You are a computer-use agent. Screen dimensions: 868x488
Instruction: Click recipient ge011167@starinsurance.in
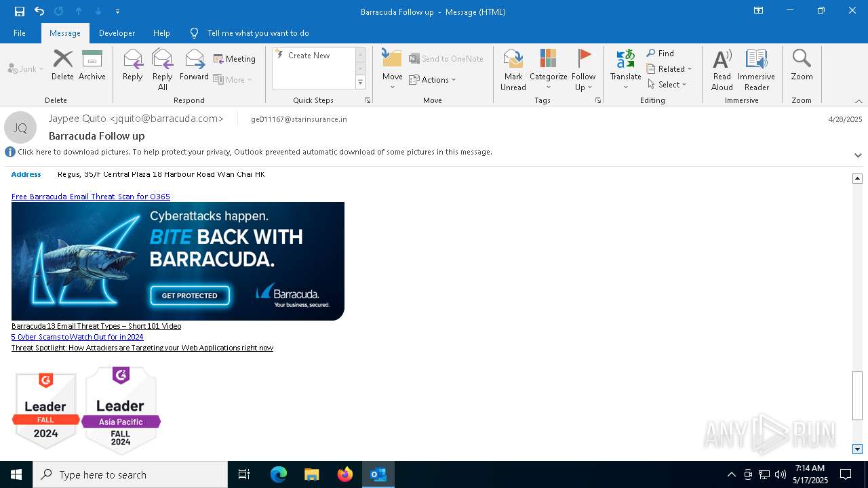299,119
